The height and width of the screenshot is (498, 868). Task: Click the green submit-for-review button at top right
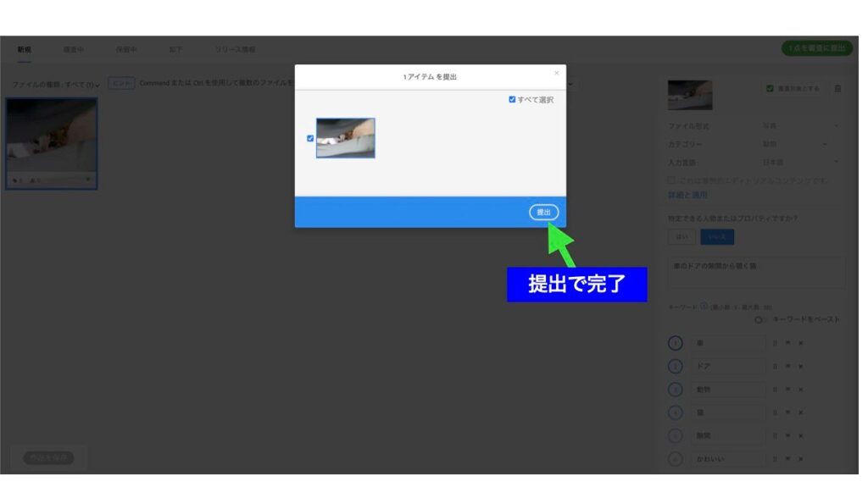coord(817,48)
